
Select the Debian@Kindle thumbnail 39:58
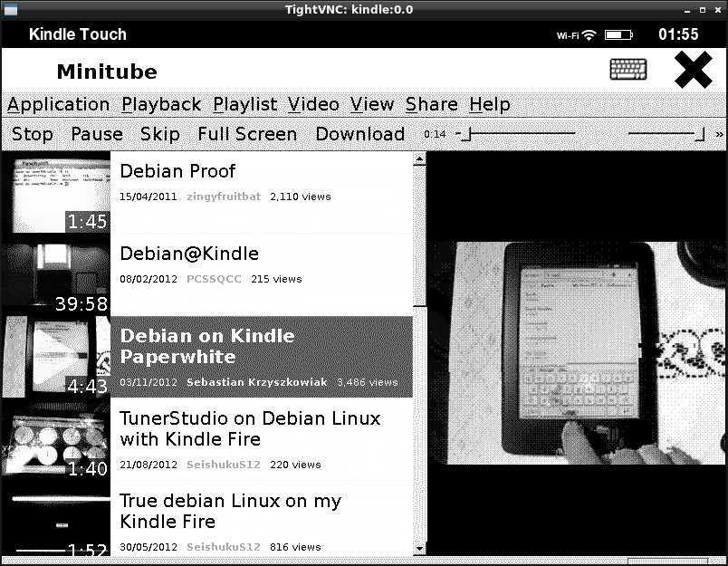click(56, 274)
